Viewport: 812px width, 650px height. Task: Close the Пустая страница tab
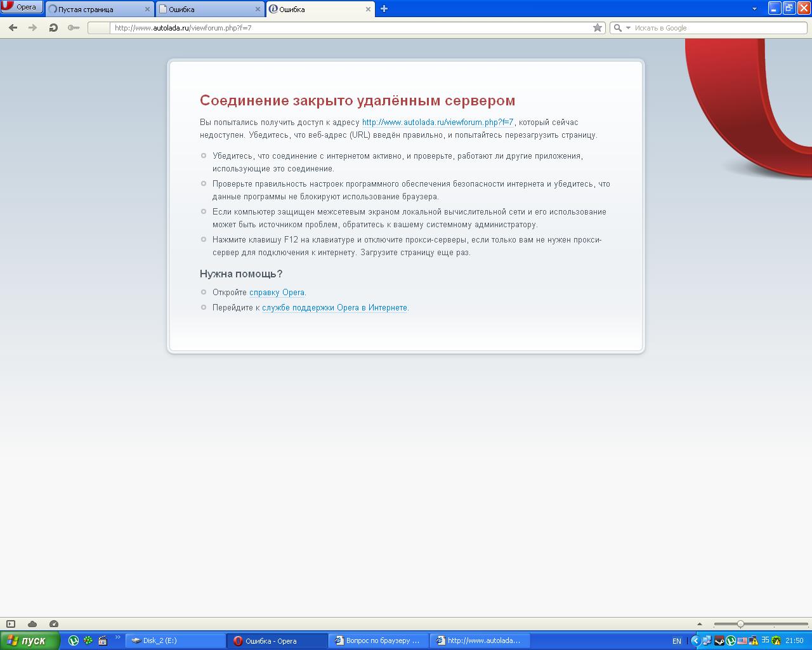point(147,10)
